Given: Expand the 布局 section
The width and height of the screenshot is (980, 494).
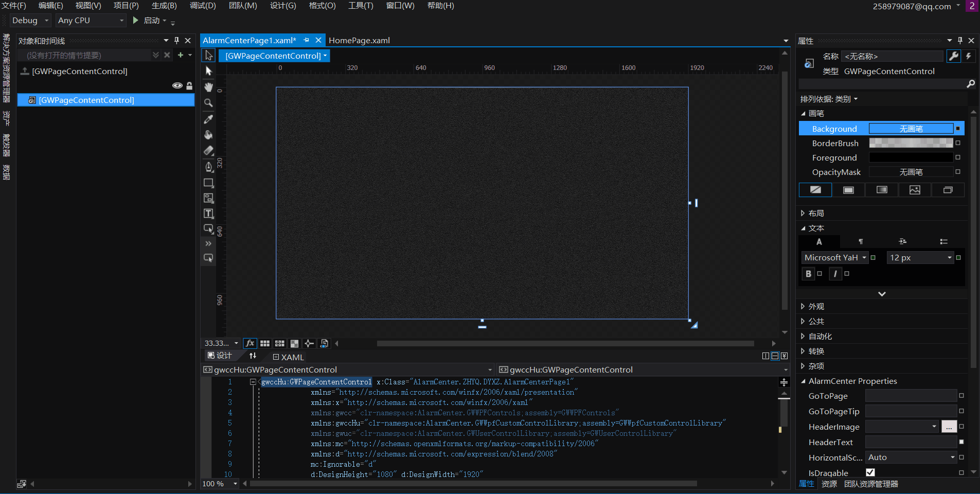Looking at the screenshot, I should click(816, 213).
